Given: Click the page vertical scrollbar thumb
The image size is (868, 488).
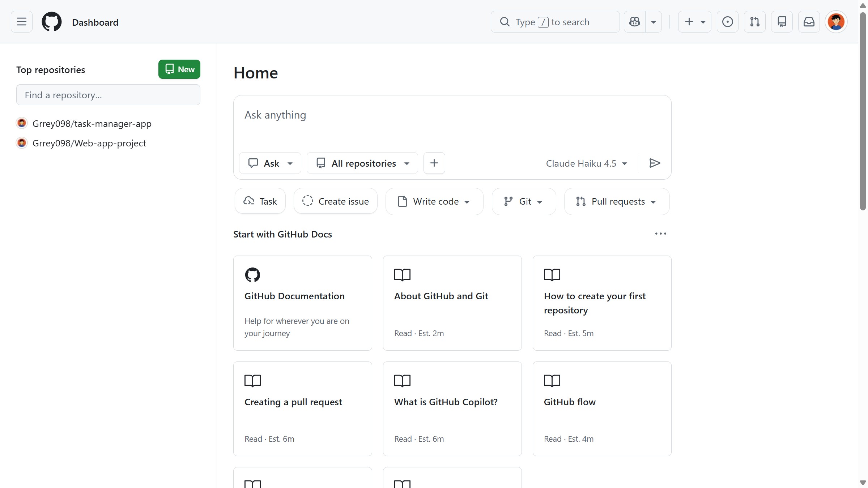Looking at the screenshot, I should (863, 111).
